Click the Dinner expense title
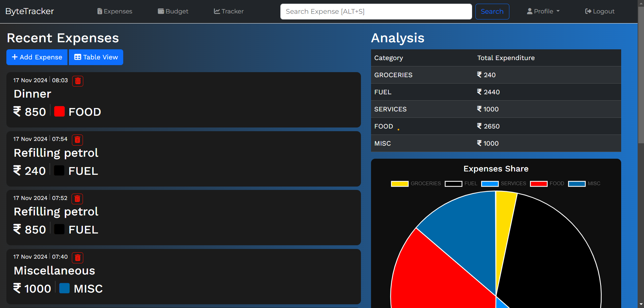 tap(33, 94)
